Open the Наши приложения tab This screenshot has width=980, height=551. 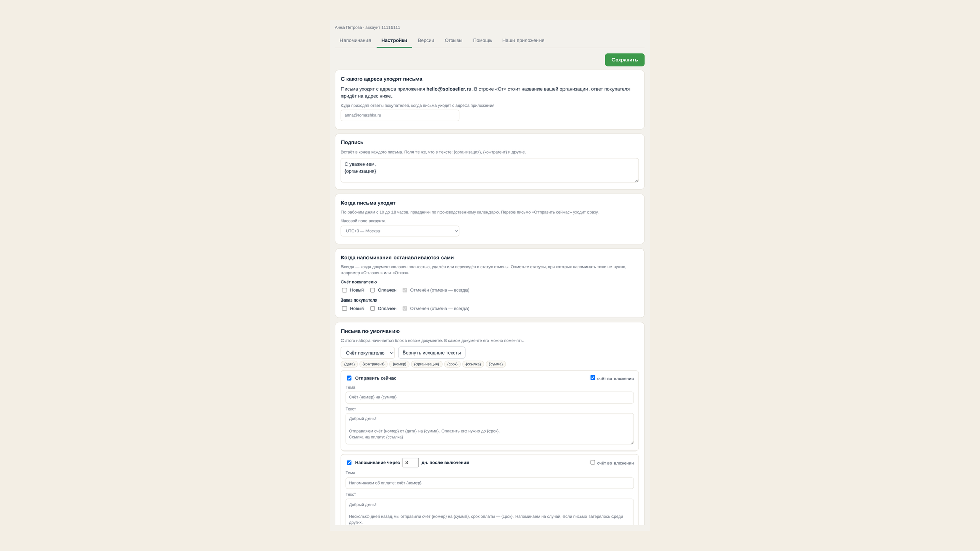click(523, 40)
